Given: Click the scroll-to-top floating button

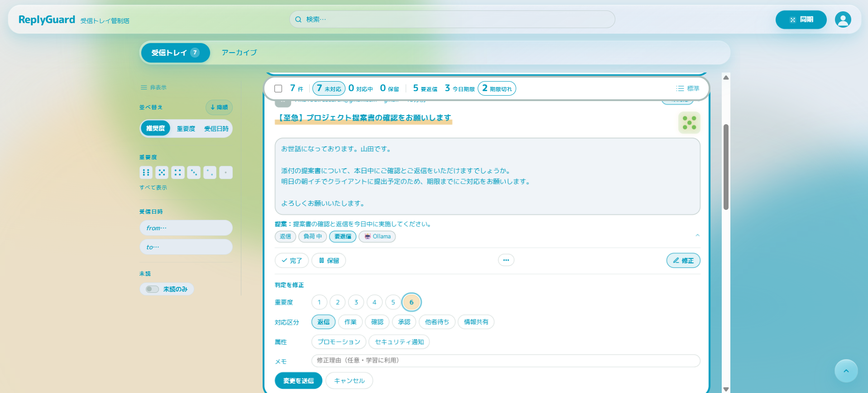Looking at the screenshot, I should coord(846,371).
